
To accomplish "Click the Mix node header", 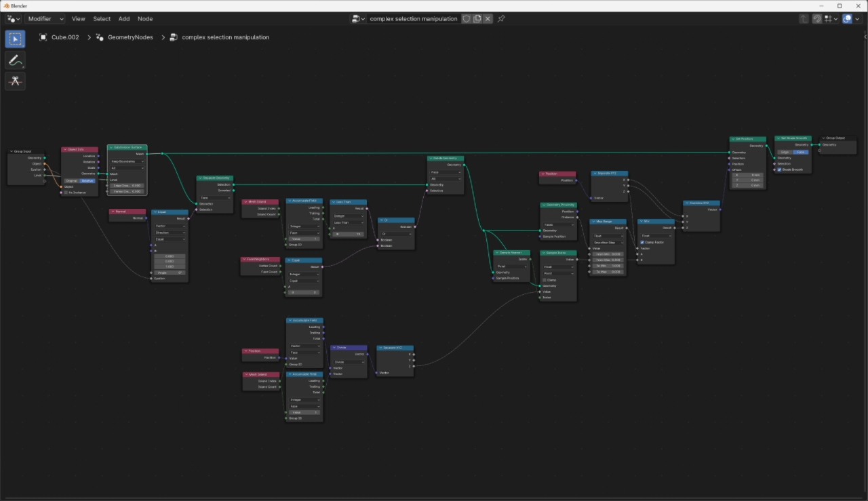I will pos(656,222).
